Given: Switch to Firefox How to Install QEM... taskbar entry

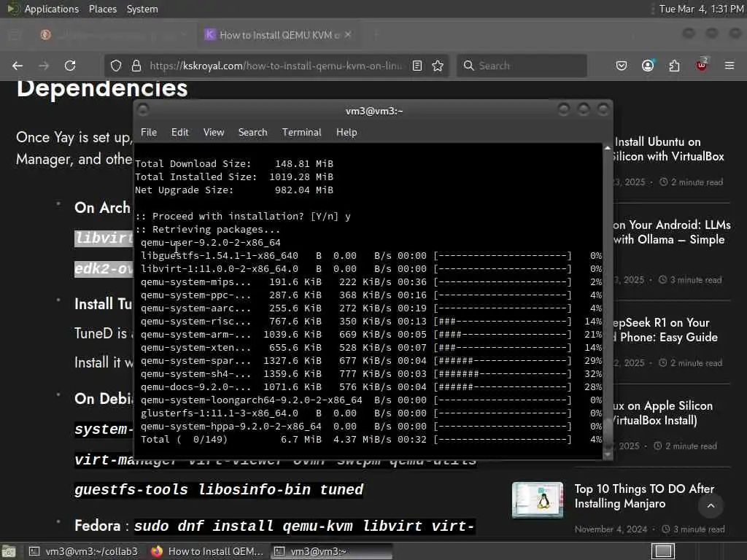Looking at the screenshot, I should pyautogui.click(x=206, y=551).
